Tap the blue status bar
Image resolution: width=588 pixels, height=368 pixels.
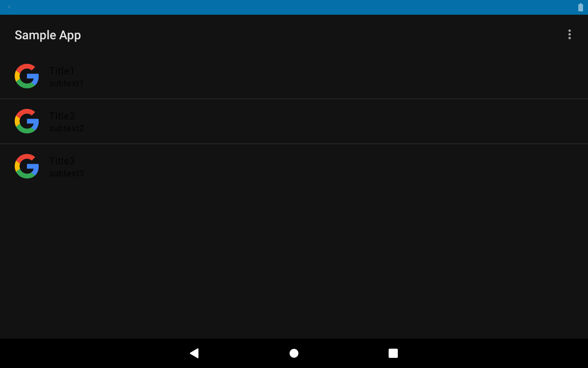(x=294, y=7)
